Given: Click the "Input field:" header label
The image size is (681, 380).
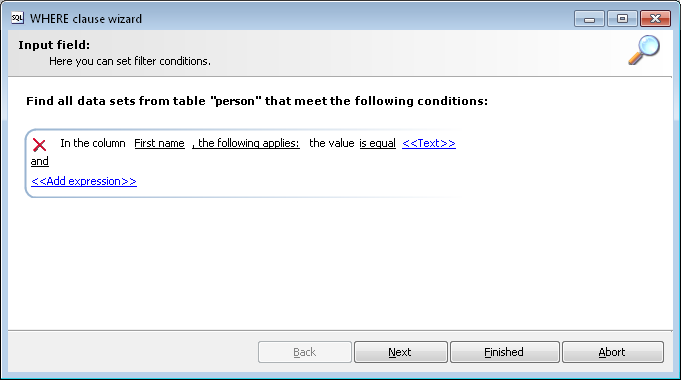Looking at the screenshot, I should [54, 45].
